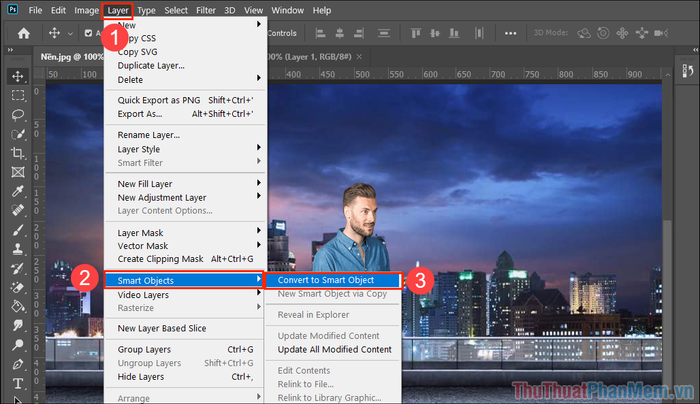This screenshot has width=700, height=404.
Task: Open the Filter menu
Action: (206, 10)
